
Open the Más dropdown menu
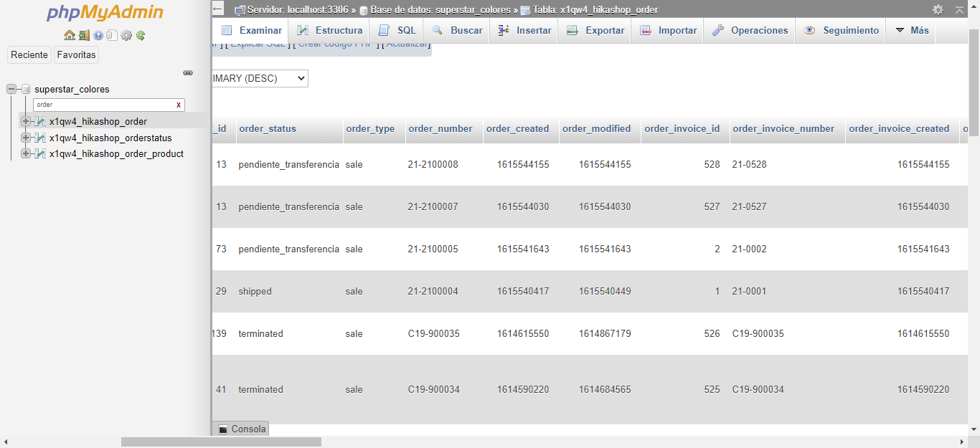pyautogui.click(x=912, y=30)
